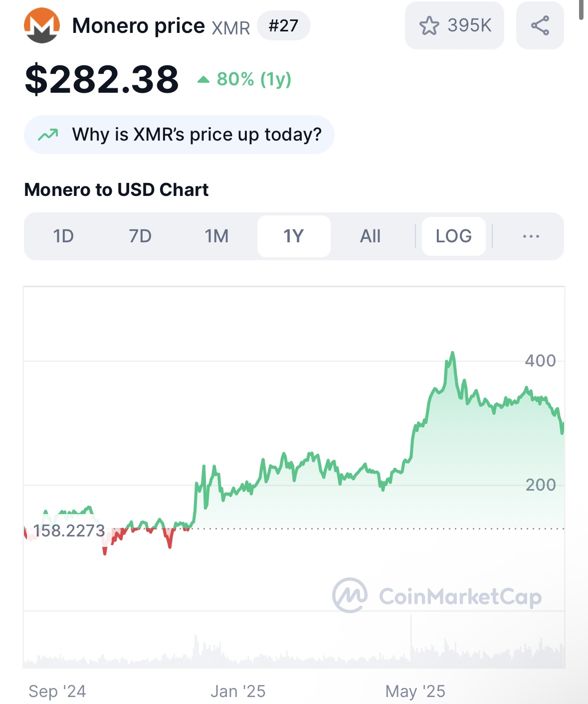This screenshot has height=704, width=588.
Task: Click the #27 rank badge
Action: (x=284, y=25)
